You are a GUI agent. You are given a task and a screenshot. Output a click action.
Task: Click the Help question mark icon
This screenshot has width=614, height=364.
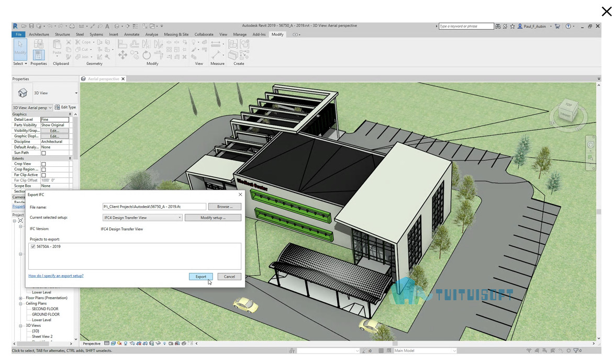click(568, 26)
